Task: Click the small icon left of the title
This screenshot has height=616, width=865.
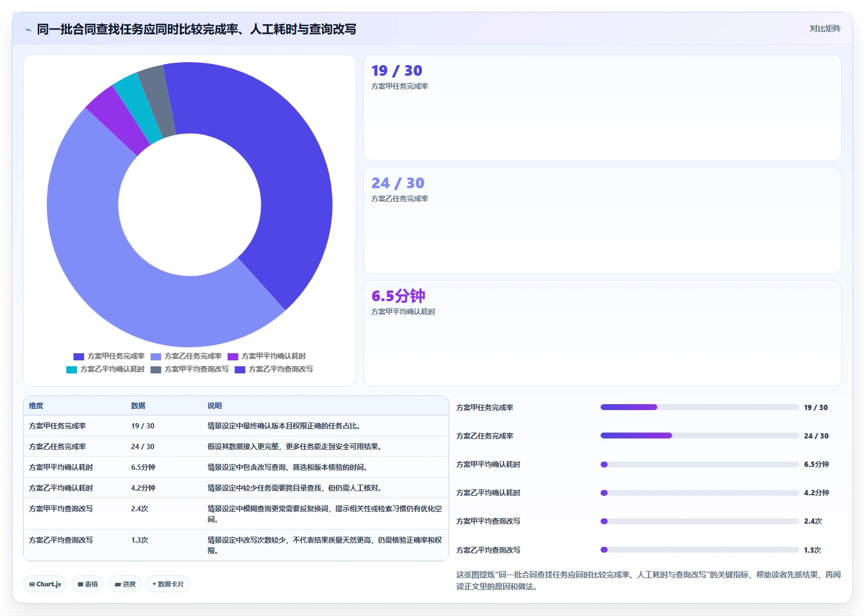Action: point(28,30)
